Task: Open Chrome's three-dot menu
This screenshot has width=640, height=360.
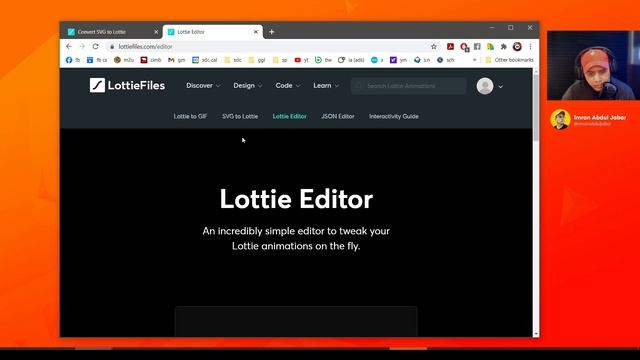Action: tap(530, 47)
